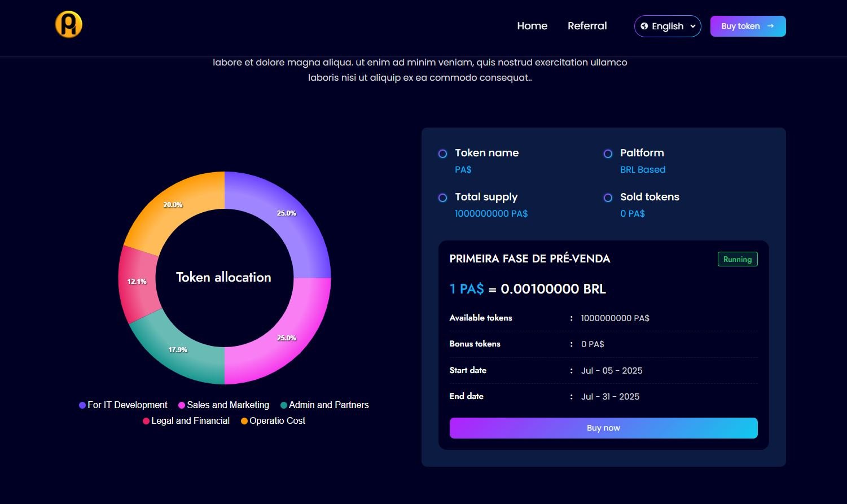Open the English language dropdown
This screenshot has width=847, height=504.
[668, 26]
